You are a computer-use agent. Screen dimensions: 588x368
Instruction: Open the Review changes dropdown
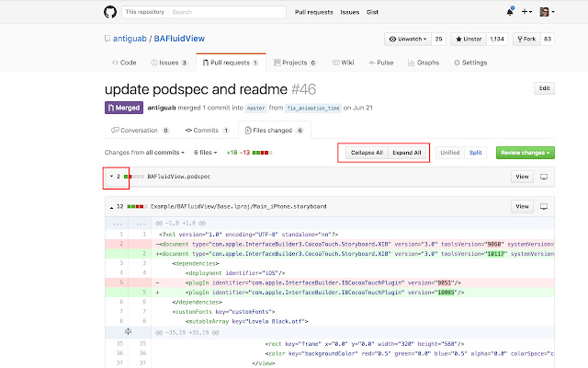click(x=525, y=153)
